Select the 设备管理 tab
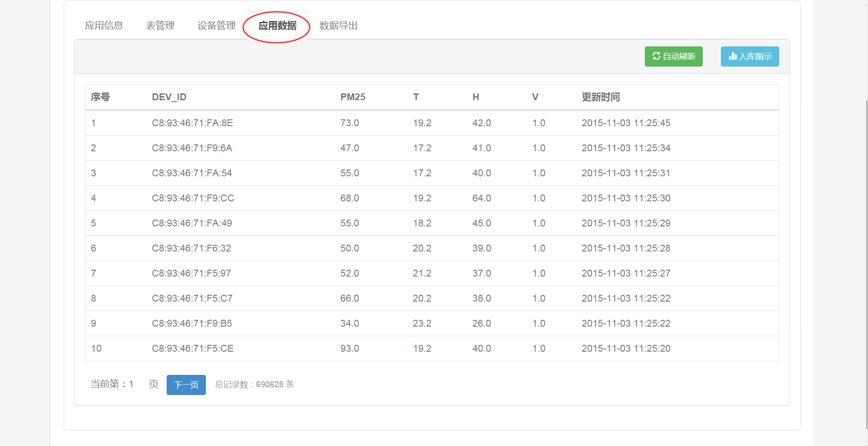Image resolution: width=868 pixels, height=446 pixels. click(x=216, y=26)
